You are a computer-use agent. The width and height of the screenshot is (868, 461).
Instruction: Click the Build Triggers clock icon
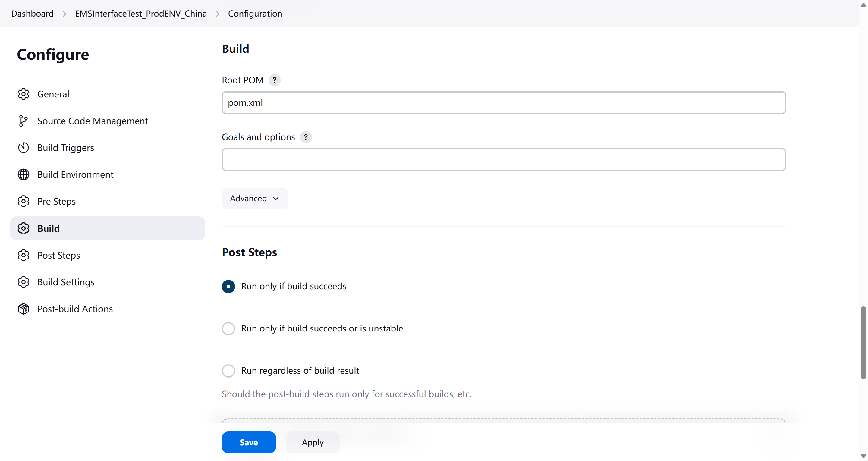pyautogui.click(x=23, y=148)
